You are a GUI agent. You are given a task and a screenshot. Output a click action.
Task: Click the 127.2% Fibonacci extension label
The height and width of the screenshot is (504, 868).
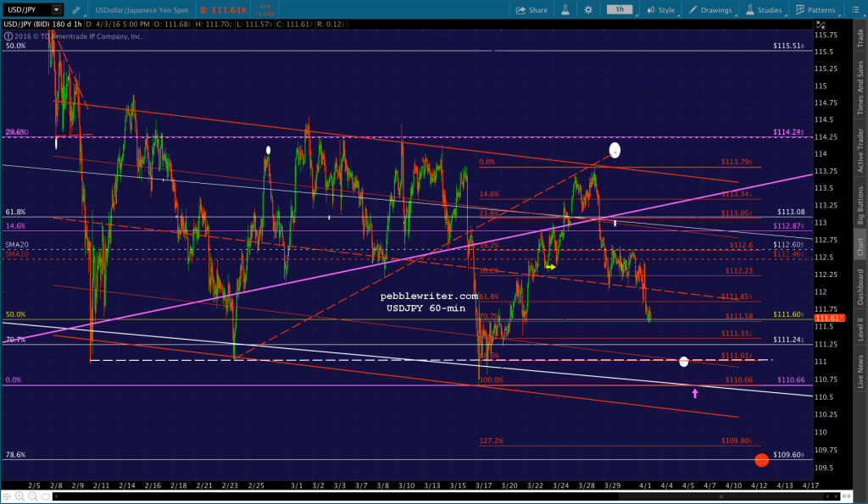(491, 441)
